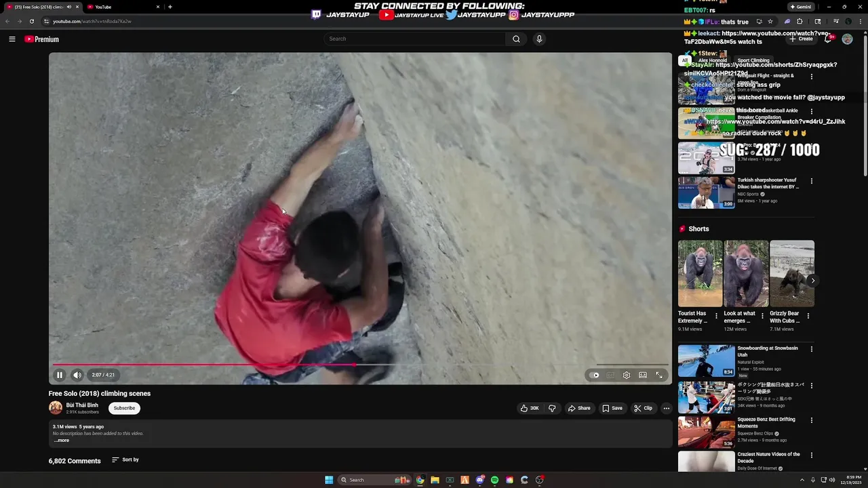
Task: Open Snowboarding at Snowbasin Utah video
Action: [x=707, y=361]
